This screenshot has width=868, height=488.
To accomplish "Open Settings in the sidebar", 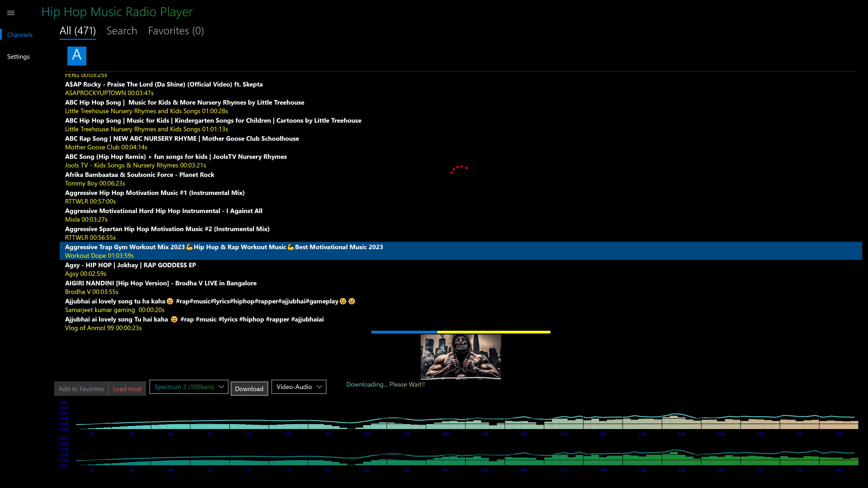I will click(19, 56).
